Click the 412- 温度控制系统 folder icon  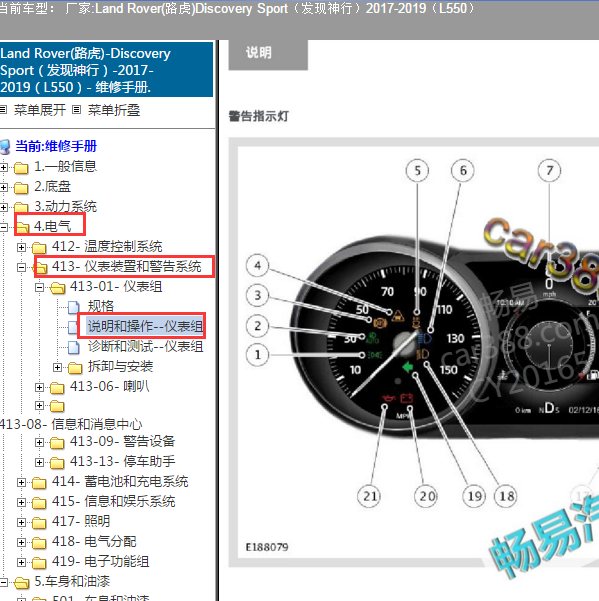(x=39, y=248)
